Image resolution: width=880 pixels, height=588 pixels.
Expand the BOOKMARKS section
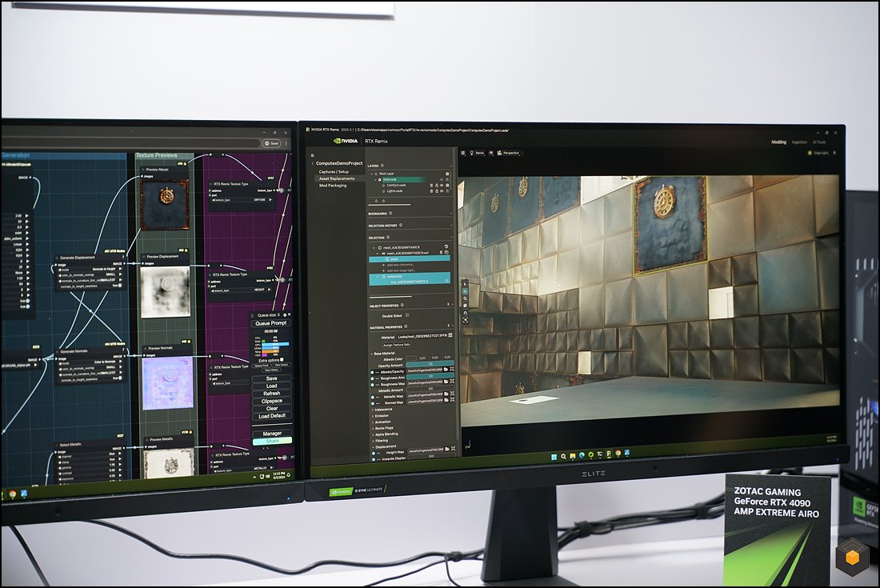pos(451,214)
